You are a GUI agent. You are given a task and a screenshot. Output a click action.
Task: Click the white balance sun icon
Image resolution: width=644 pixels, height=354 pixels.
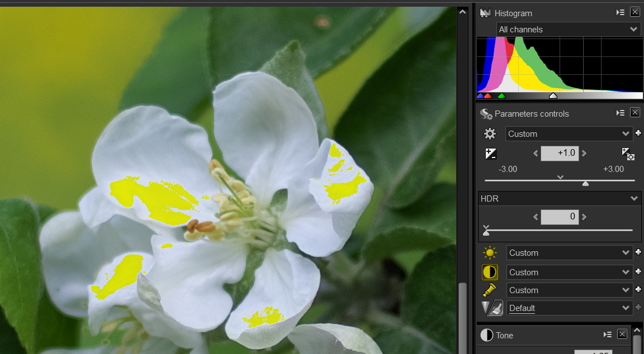[490, 253]
